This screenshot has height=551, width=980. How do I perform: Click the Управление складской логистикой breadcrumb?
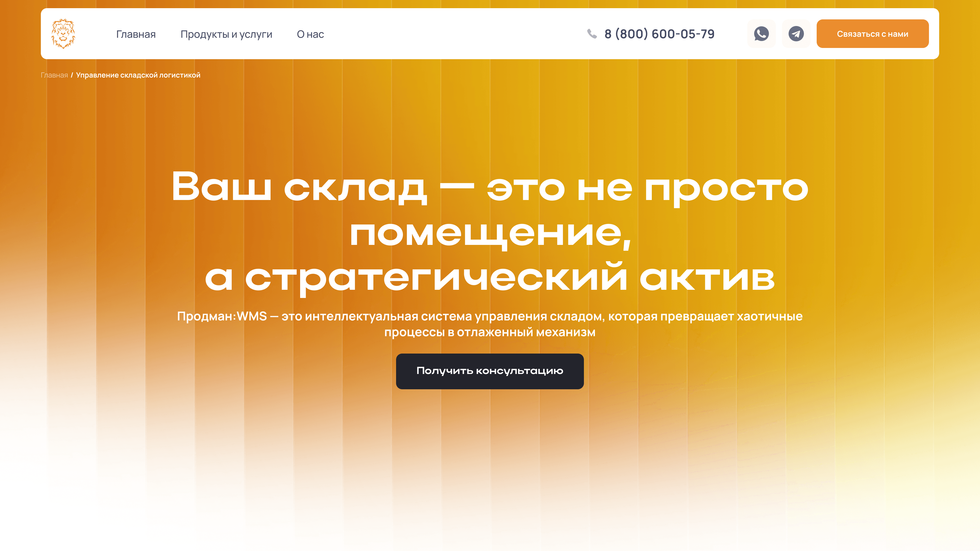pos(138,75)
